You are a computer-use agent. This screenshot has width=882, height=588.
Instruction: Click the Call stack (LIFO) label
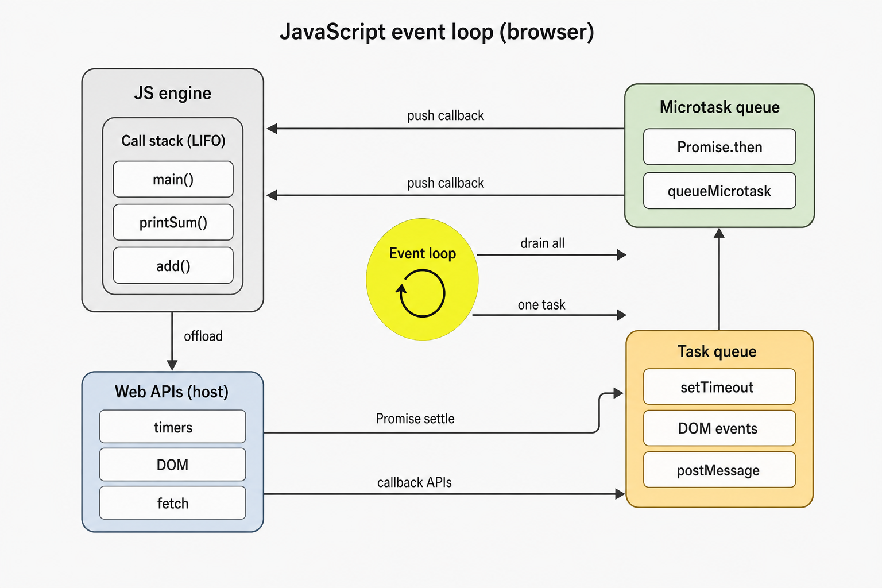[173, 141]
